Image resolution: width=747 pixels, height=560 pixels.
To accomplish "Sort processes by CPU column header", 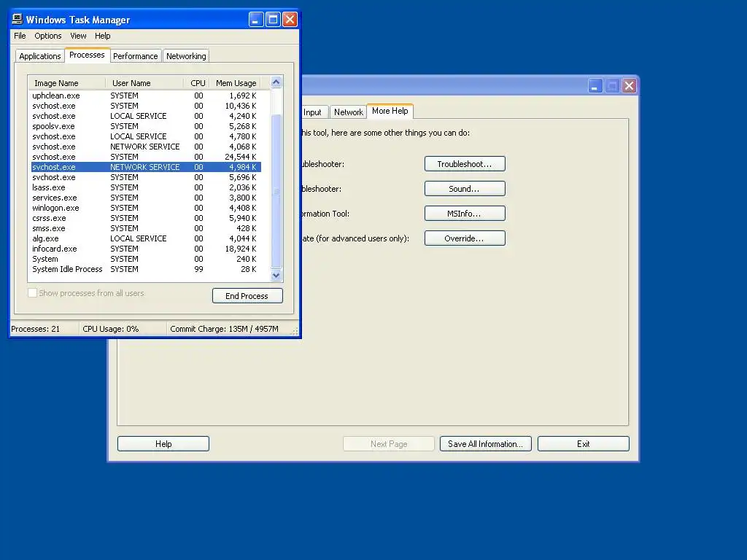I will point(197,83).
